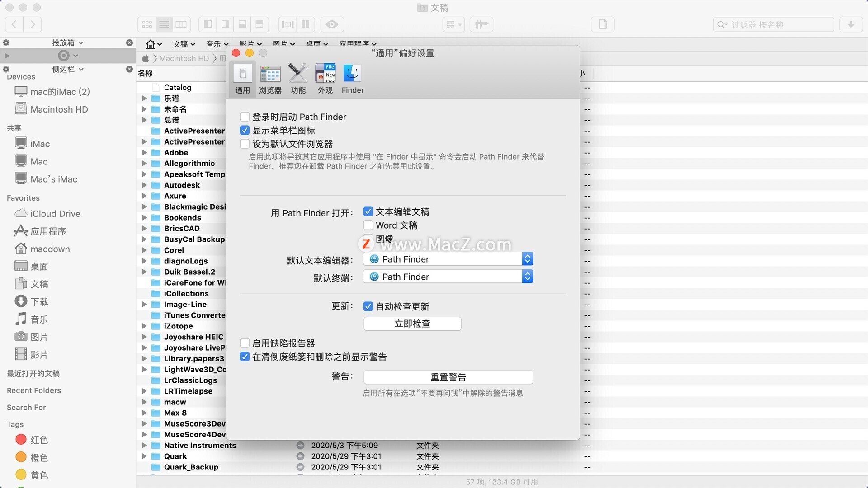This screenshot has height=488, width=868.
Task: Enable 启用缺陷报告器 checkbox
Action: (245, 343)
